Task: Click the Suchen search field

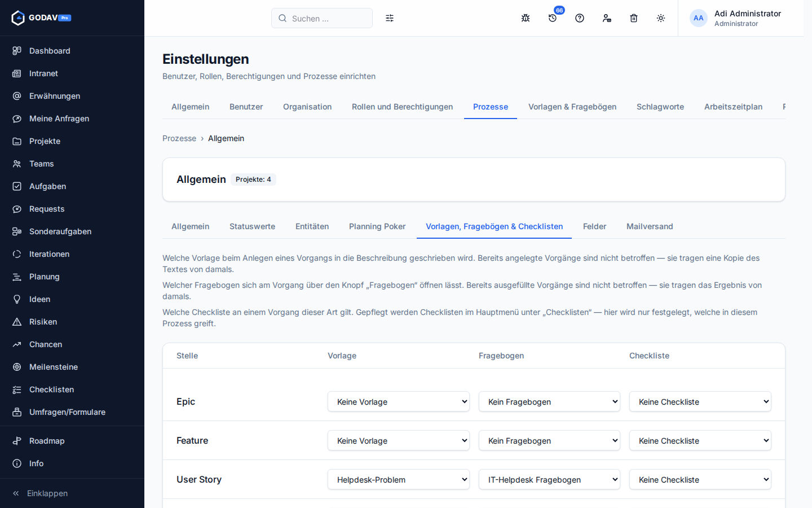Action: [x=322, y=18]
